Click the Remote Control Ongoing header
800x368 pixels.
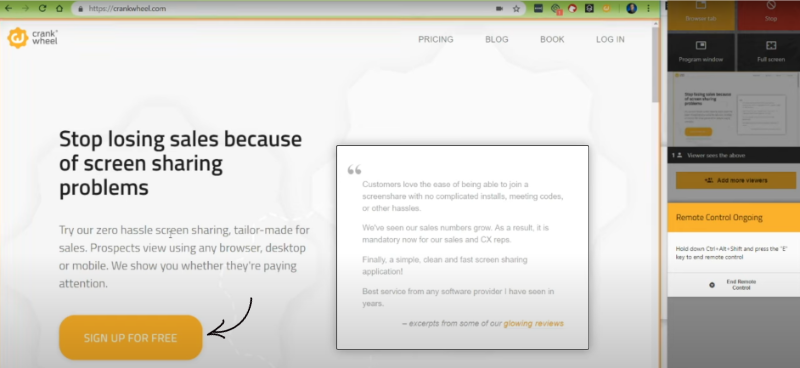[x=734, y=217]
